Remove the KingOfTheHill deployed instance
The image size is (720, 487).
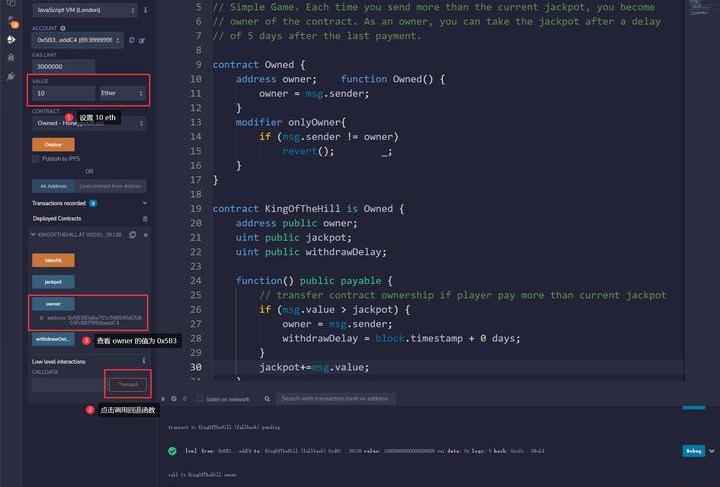click(145, 235)
